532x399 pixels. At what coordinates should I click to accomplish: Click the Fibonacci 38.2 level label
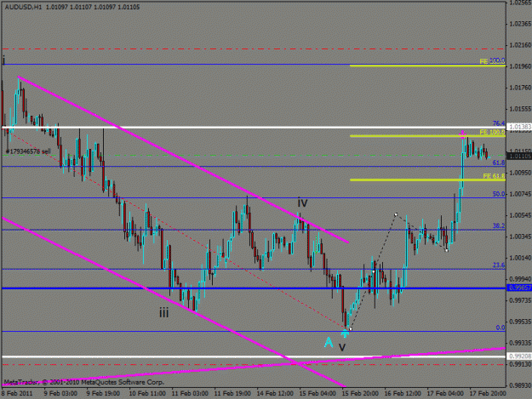coord(499,225)
